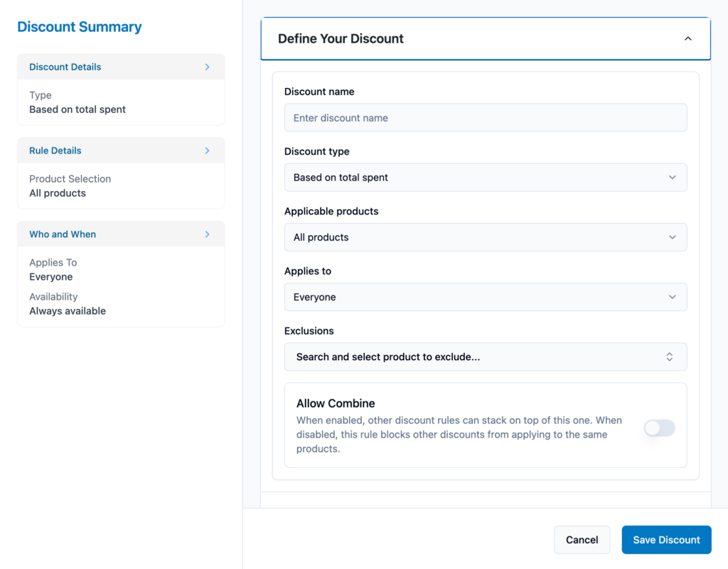Click the 'Always available' summary value
The height and width of the screenshot is (569, 728).
[68, 311]
